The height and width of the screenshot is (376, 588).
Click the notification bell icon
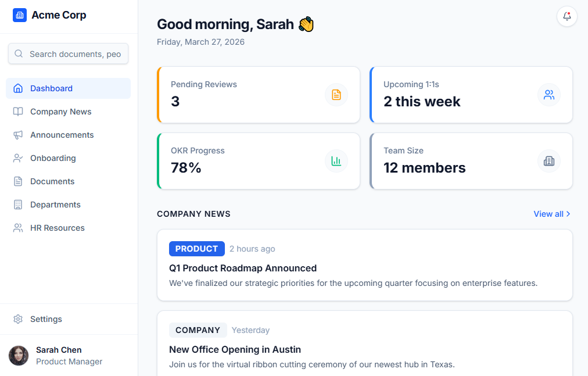click(x=567, y=16)
